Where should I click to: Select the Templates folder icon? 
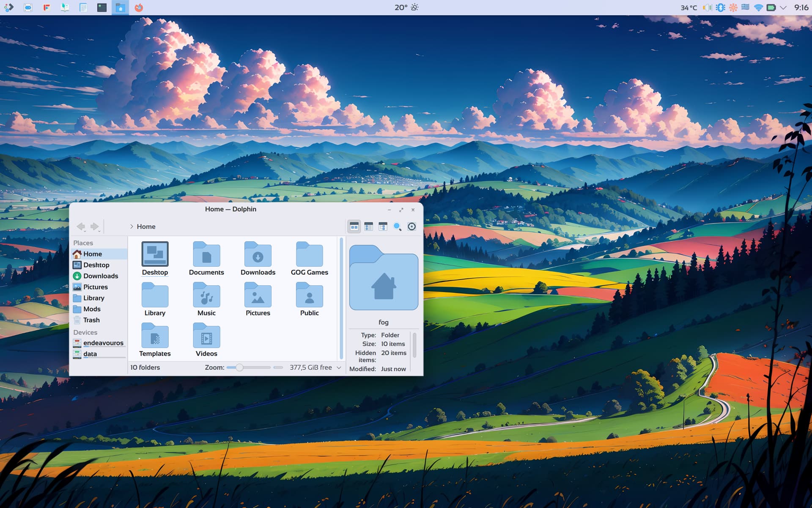[155, 336]
